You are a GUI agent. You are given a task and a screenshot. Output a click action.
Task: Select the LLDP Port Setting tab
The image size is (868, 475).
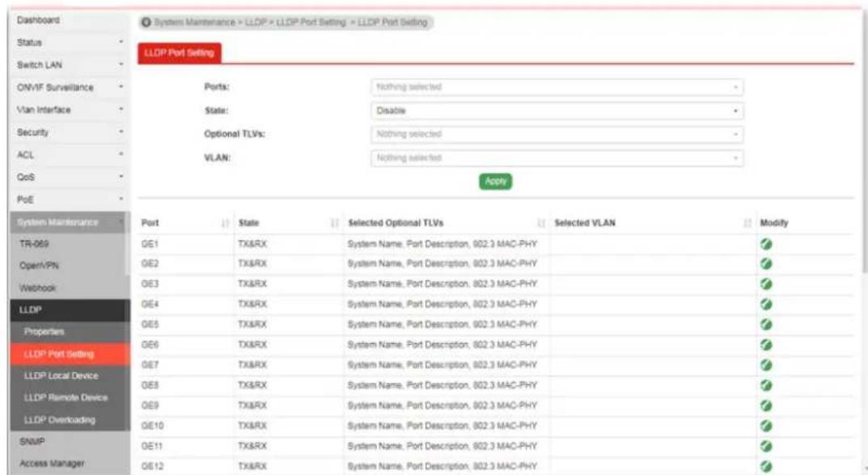point(180,53)
